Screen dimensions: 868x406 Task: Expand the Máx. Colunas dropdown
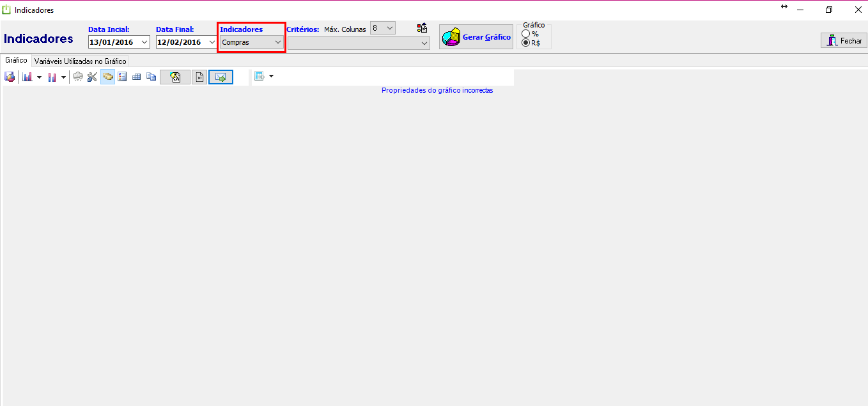point(389,28)
